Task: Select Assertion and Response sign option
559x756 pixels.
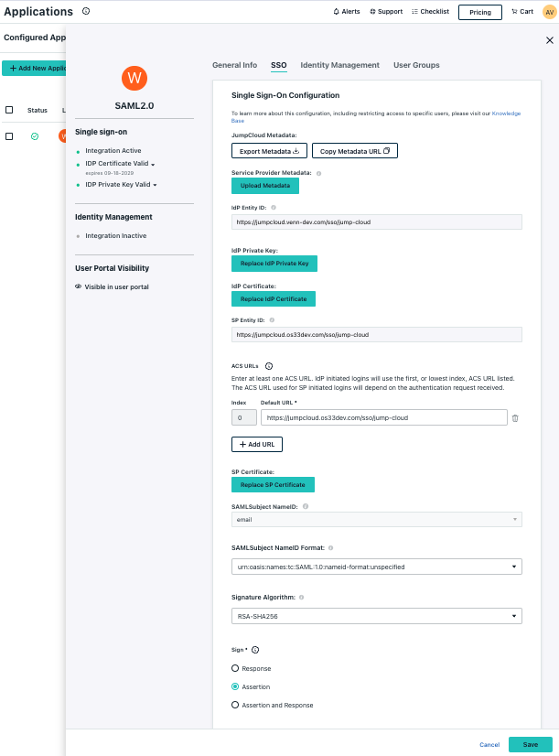Action: pyautogui.click(x=235, y=705)
